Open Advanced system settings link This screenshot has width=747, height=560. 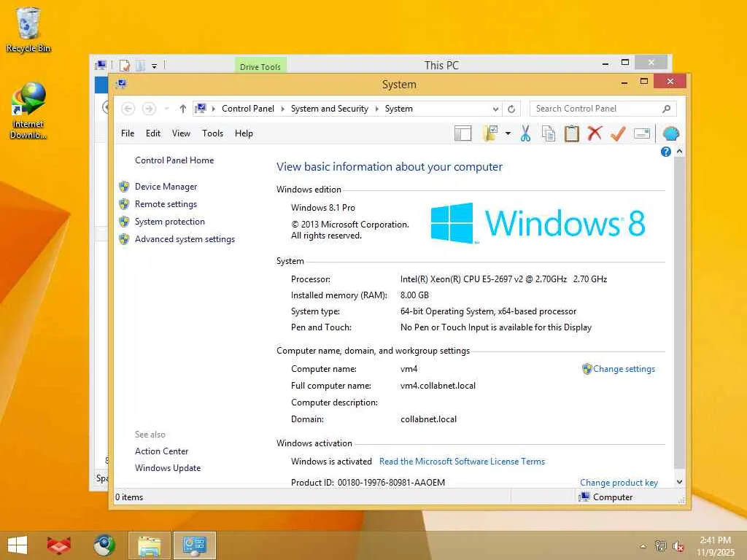pyautogui.click(x=185, y=239)
